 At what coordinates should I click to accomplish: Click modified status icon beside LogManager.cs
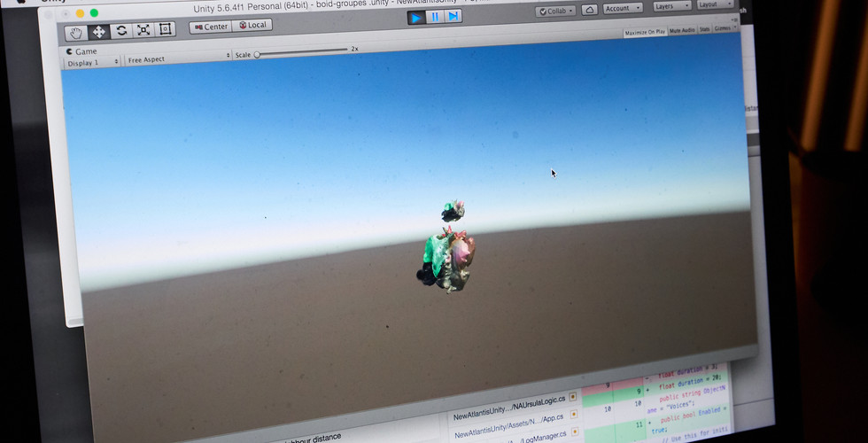pos(574,431)
